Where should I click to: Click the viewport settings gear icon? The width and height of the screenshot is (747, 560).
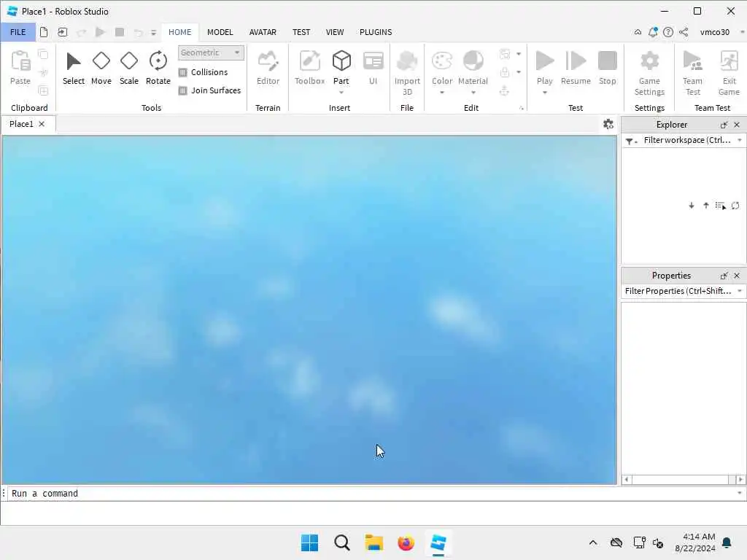click(608, 124)
